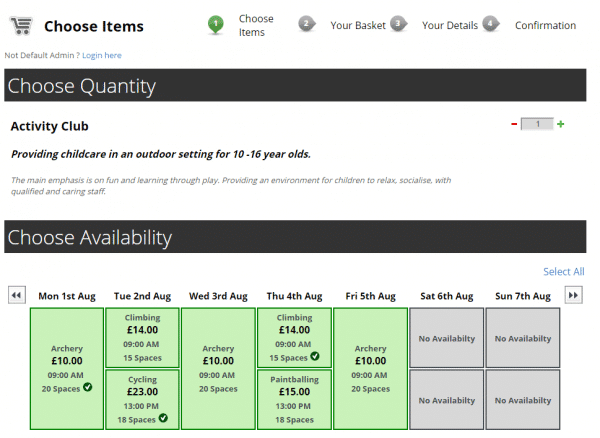
Task: Click Mon 1st Aug column header
Action: (67, 296)
